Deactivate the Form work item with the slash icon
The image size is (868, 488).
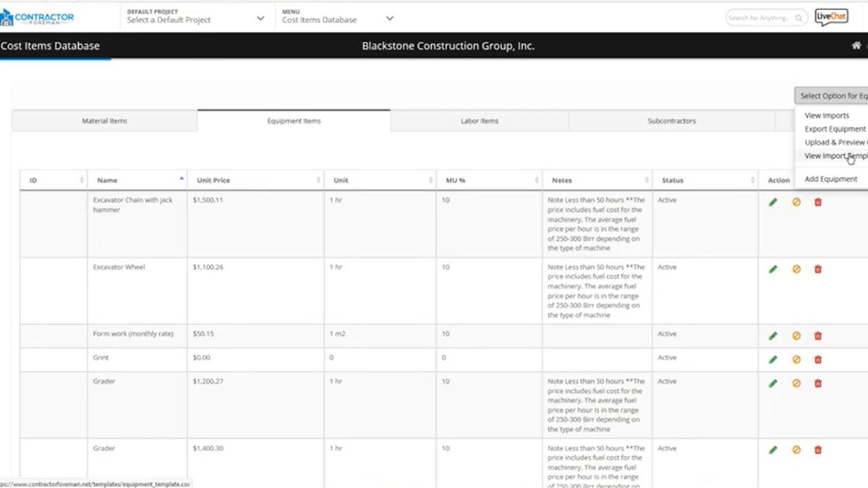click(796, 335)
